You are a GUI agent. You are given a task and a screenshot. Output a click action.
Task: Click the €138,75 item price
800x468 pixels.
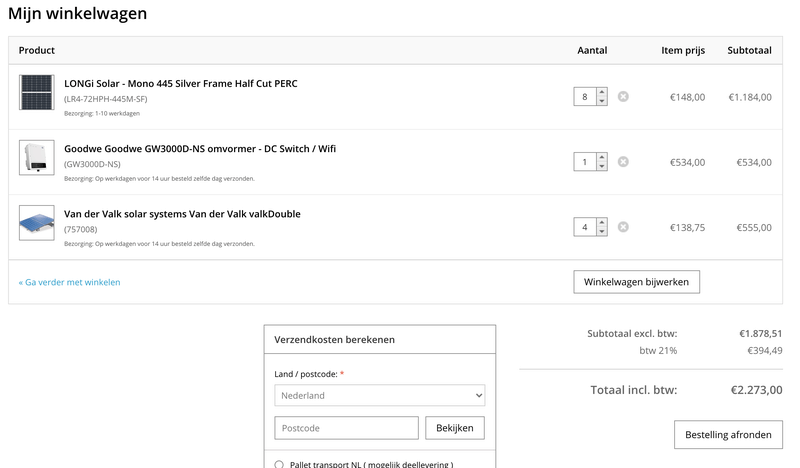click(687, 228)
